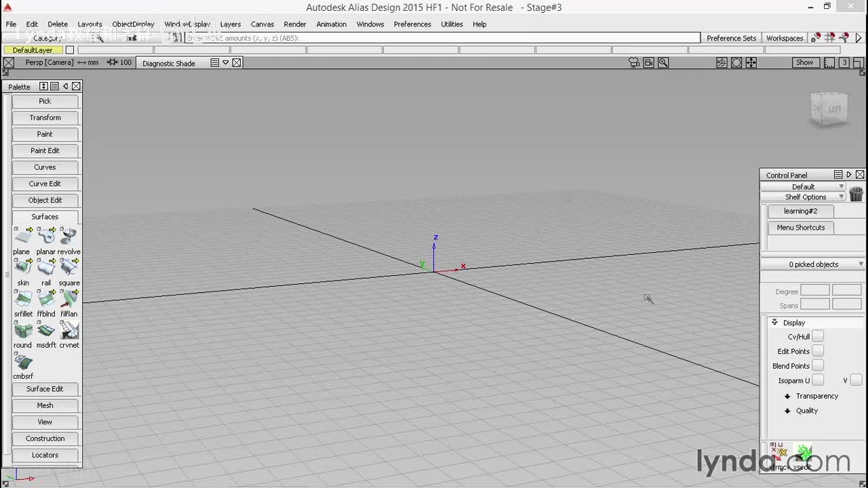The width and height of the screenshot is (868, 488).
Task: Select the srfillet tool
Action: click(23, 298)
